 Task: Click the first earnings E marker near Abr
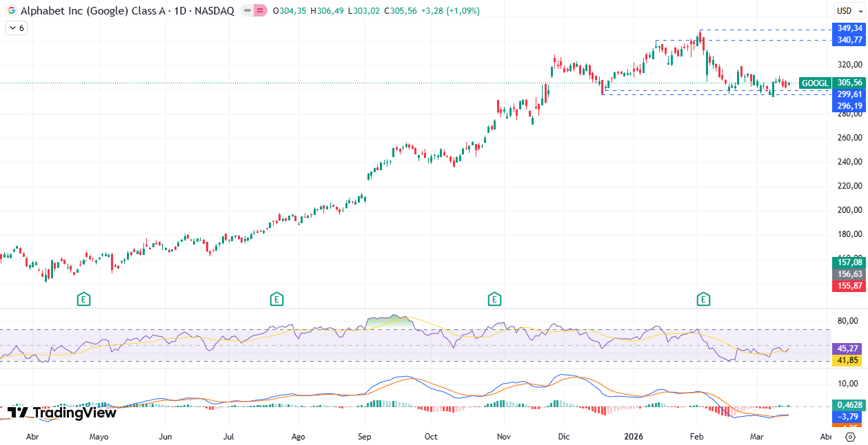[83, 299]
